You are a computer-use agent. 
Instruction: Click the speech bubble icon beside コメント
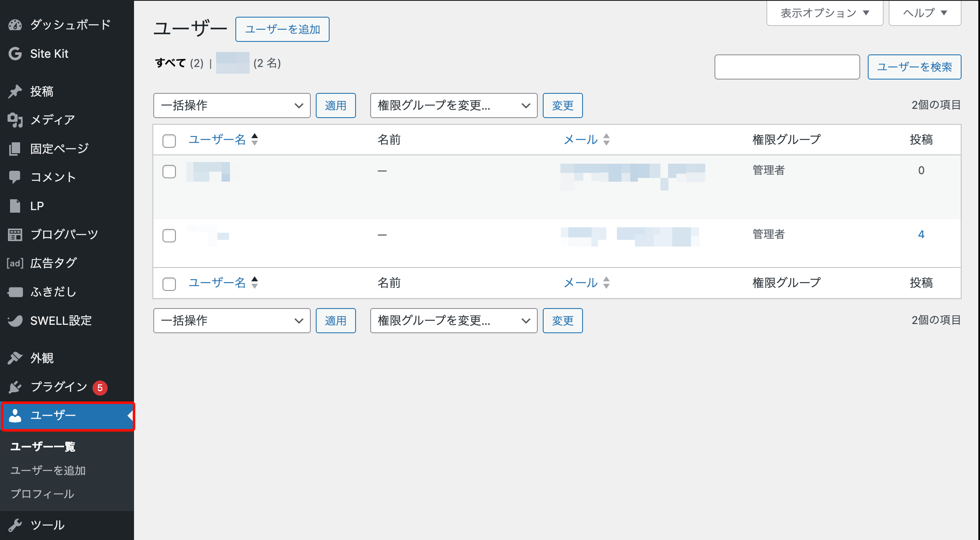15,177
